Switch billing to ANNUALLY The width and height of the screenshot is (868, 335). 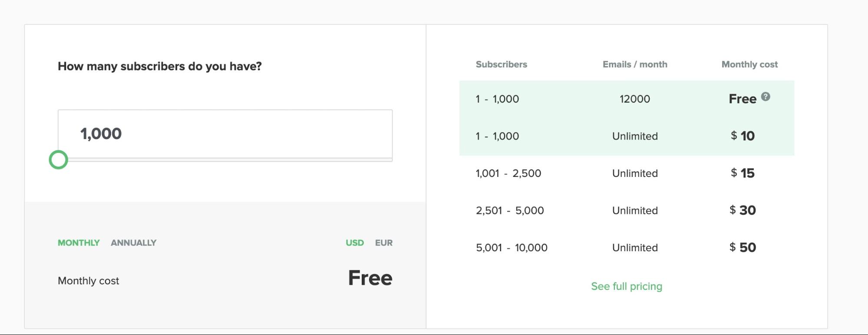[x=133, y=243]
